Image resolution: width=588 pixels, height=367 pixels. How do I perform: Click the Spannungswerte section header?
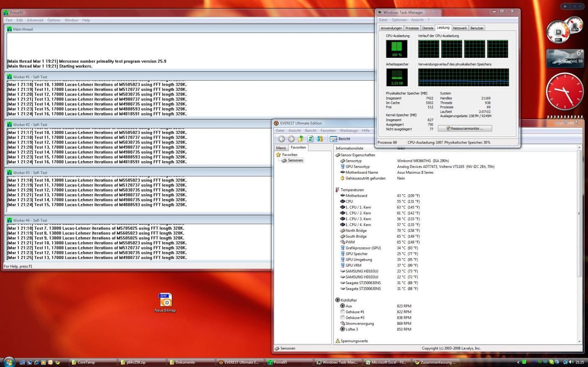(x=351, y=341)
